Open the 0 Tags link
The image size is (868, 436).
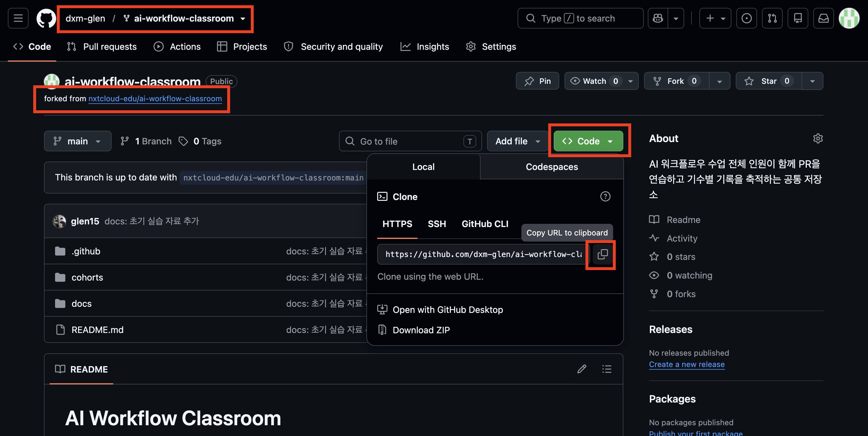200,141
